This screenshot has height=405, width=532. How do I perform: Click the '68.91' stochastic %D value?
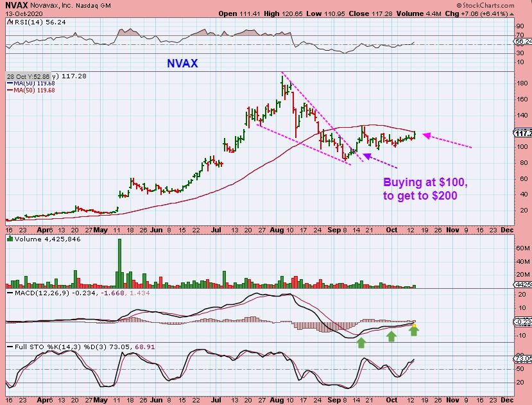[145, 347]
